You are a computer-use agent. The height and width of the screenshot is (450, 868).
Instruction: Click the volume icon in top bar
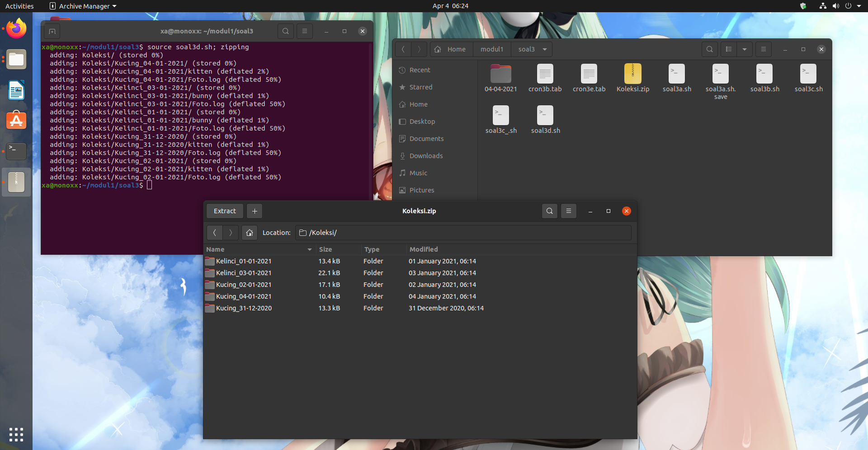pyautogui.click(x=835, y=6)
